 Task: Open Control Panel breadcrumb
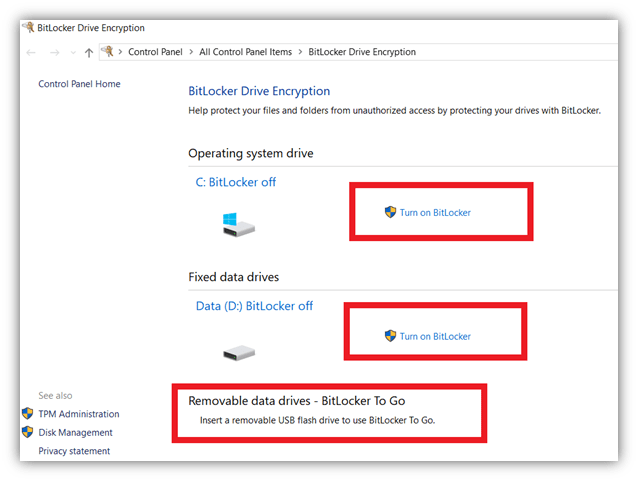pos(155,52)
